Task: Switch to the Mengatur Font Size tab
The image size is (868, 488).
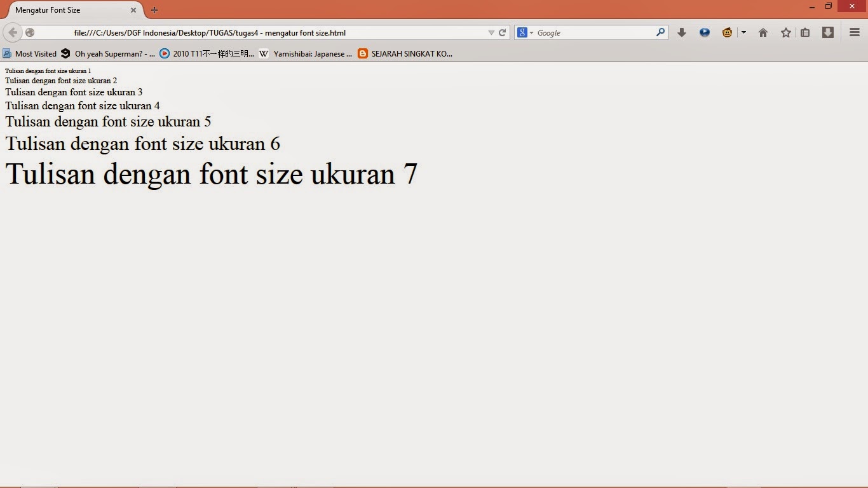Action: [70, 10]
